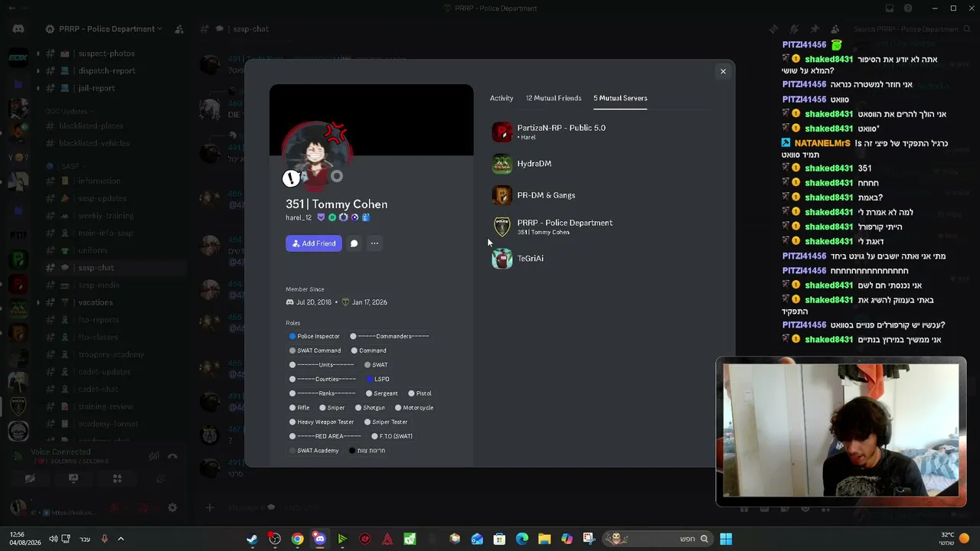Open the soundboard from the voice panel
Screen dimensions: 980x551
point(161,479)
